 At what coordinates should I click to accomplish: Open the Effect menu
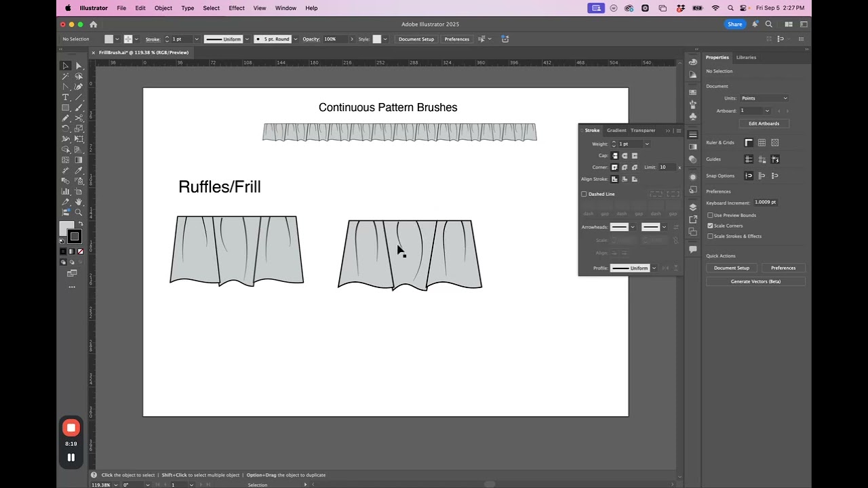pyautogui.click(x=237, y=8)
